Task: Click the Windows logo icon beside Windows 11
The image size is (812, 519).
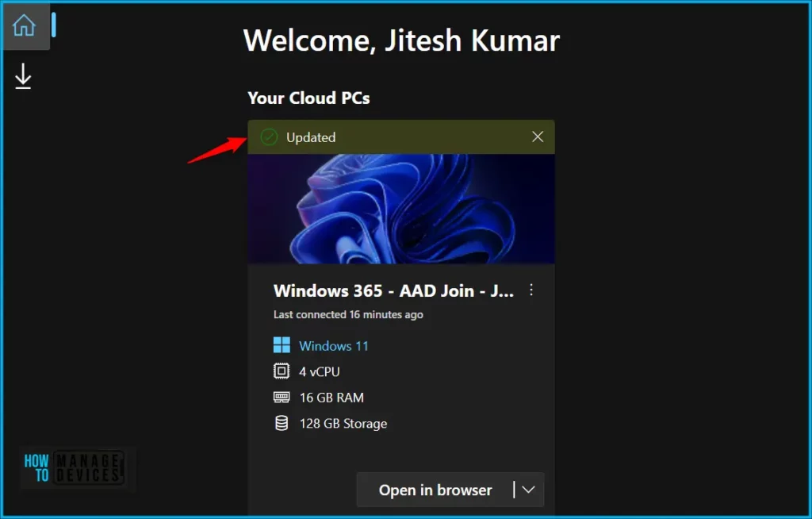Action: coord(282,345)
